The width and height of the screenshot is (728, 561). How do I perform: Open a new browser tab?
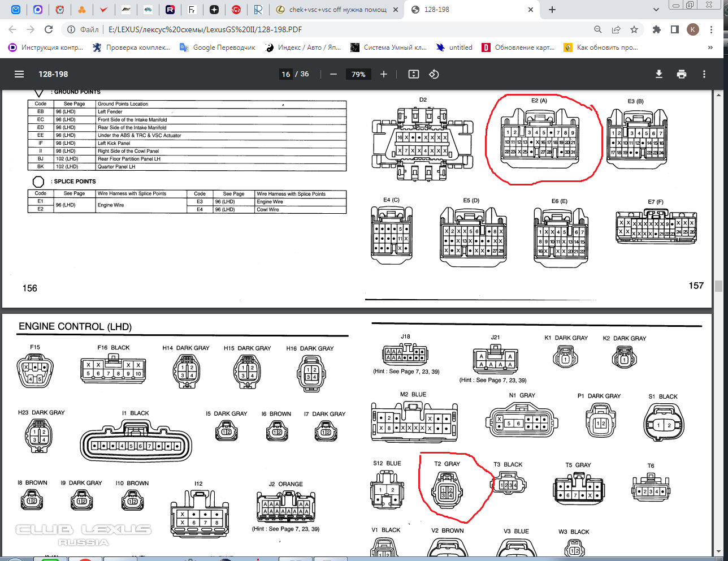click(552, 10)
